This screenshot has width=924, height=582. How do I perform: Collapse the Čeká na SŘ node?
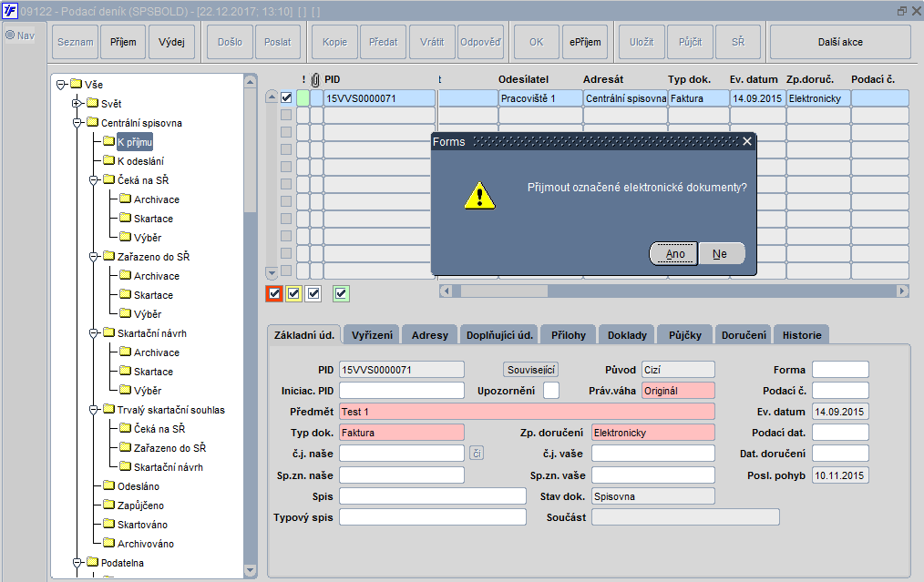click(93, 180)
